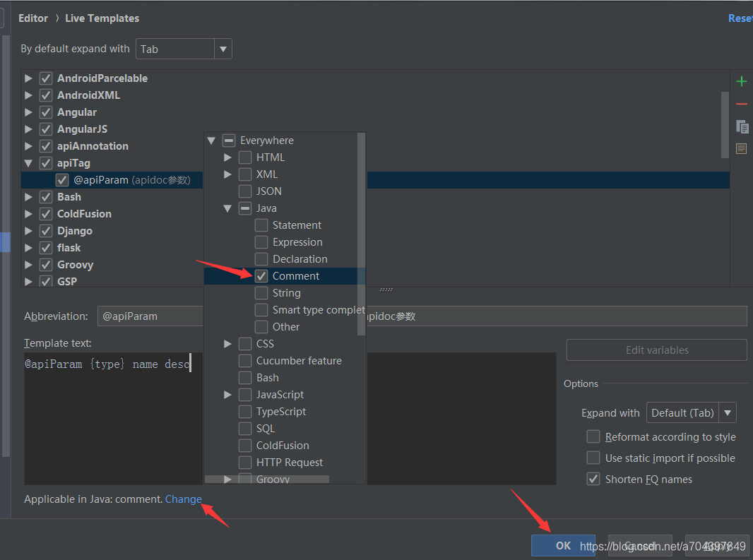Duplicate the selected template via copy icon
Screen dimensions: 753x560
(742, 127)
